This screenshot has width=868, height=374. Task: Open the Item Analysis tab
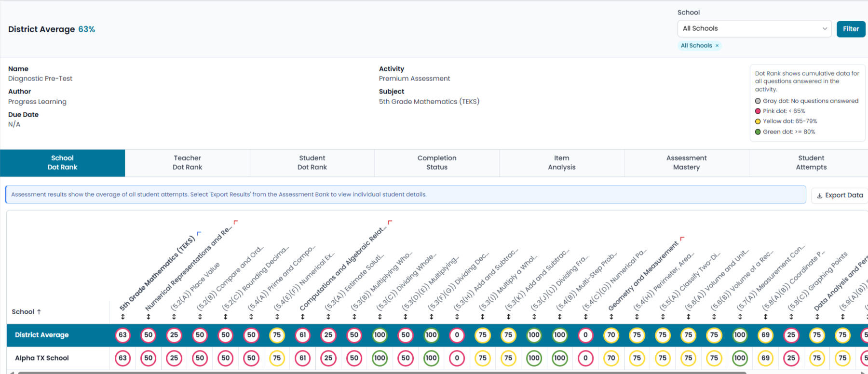[x=561, y=163]
